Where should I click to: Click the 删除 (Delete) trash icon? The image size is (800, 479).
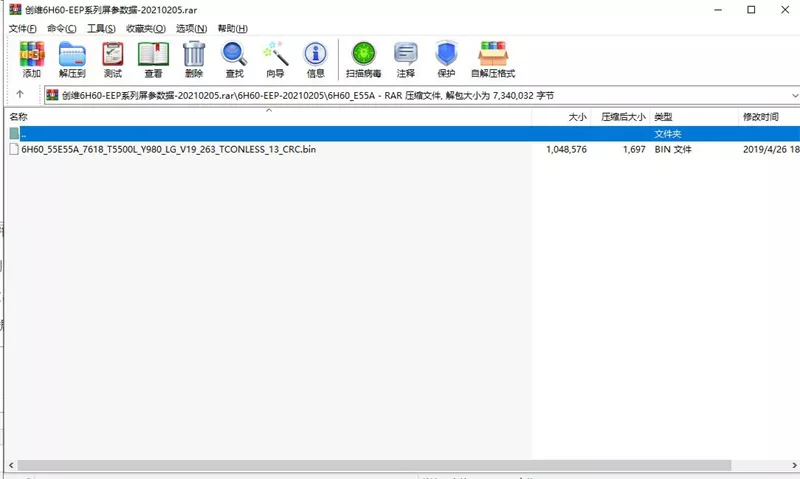click(x=194, y=54)
